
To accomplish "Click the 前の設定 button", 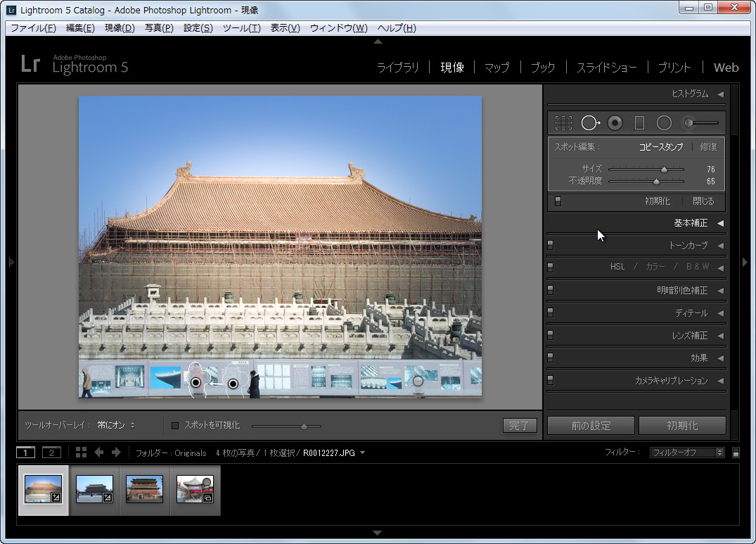I will tap(591, 425).
